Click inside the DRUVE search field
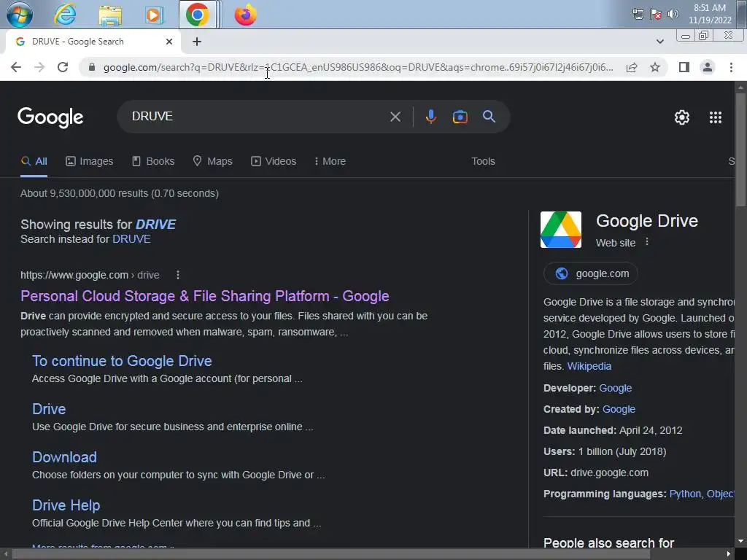 (x=258, y=117)
